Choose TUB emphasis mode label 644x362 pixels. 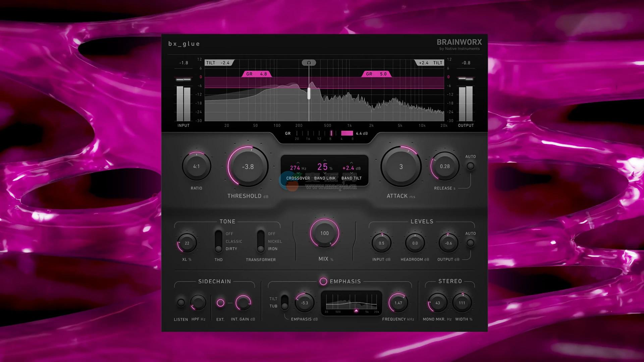click(x=273, y=306)
